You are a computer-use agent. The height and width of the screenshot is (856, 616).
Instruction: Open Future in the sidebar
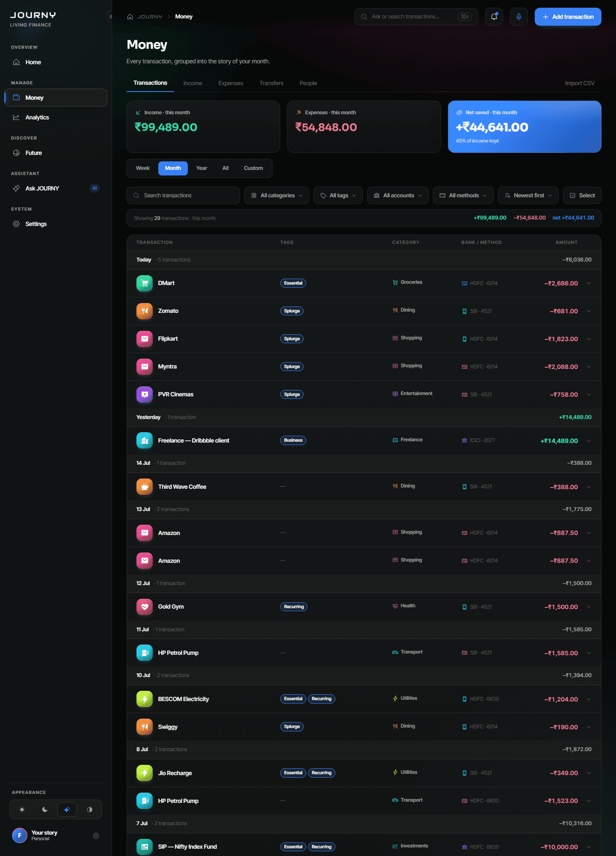(56, 153)
